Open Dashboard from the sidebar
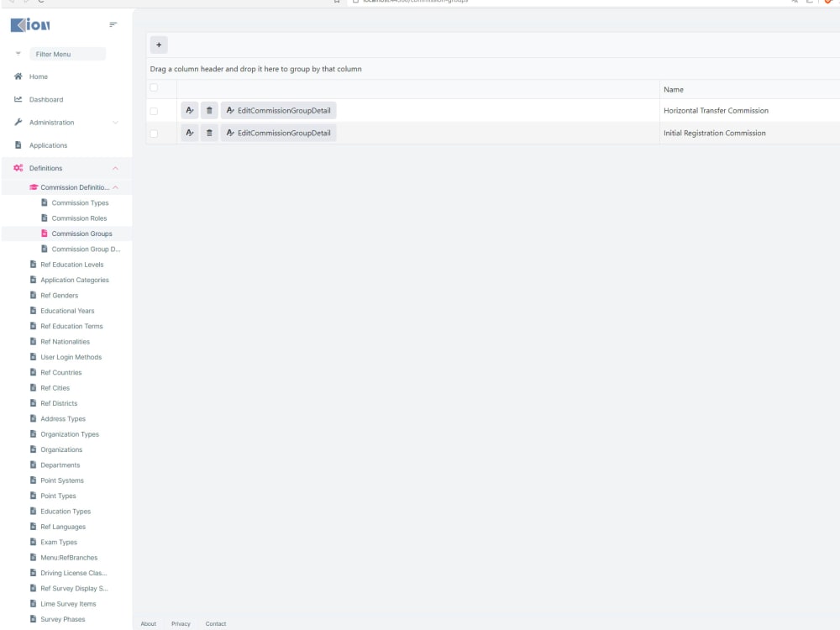Image resolution: width=840 pixels, height=630 pixels. [46, 100]
